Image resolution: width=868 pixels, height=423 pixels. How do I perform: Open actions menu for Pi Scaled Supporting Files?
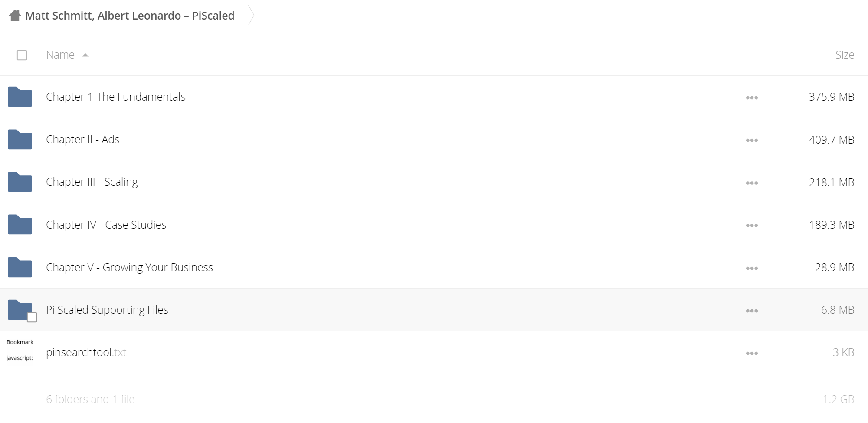point(752,311)
